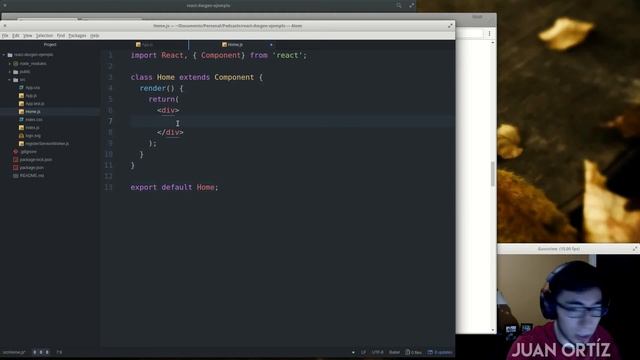Click the project root folder icon
The image size is (640, 360).
(10, 55)
